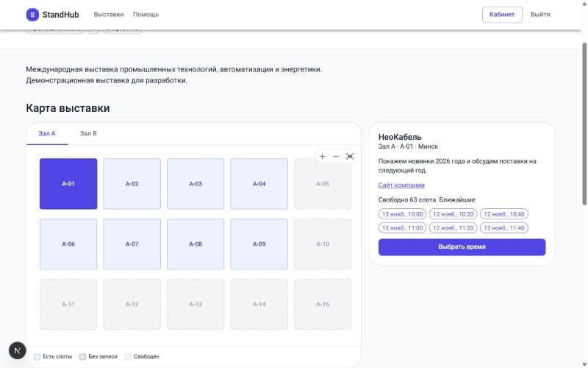
Task: Click the Есть слоты legend swatch
Action: point(37,357)
